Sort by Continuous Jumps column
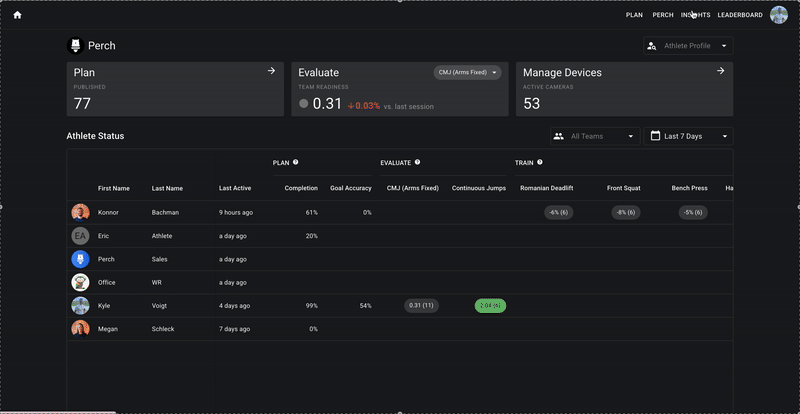The image size is (800, 414). click(479, 188)
